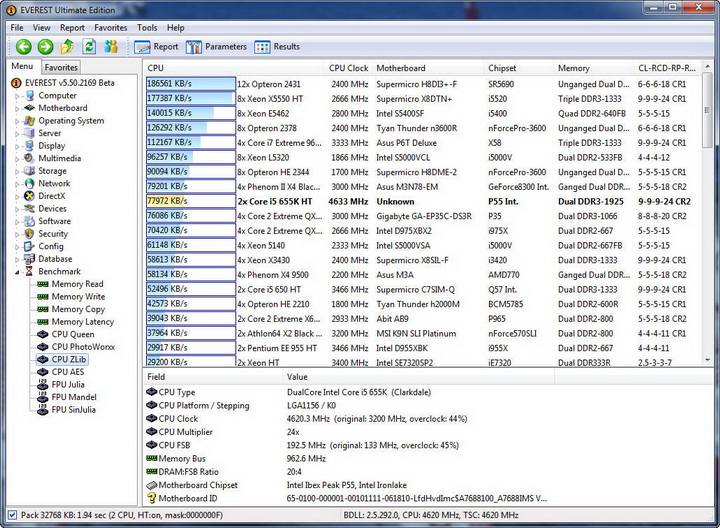Open benchmark Parameters
Image resolution: width=720 pixels, height=528 pixels.
[216, 47]
